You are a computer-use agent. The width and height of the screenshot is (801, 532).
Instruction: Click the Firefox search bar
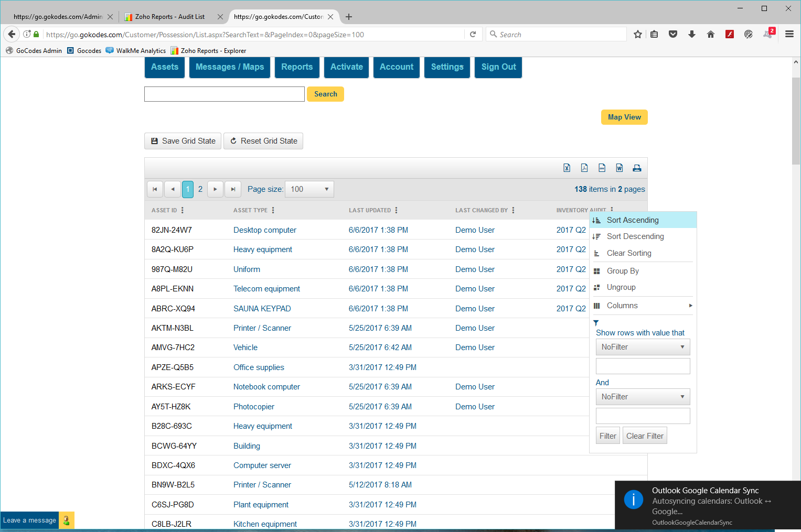tap(556, 34)
